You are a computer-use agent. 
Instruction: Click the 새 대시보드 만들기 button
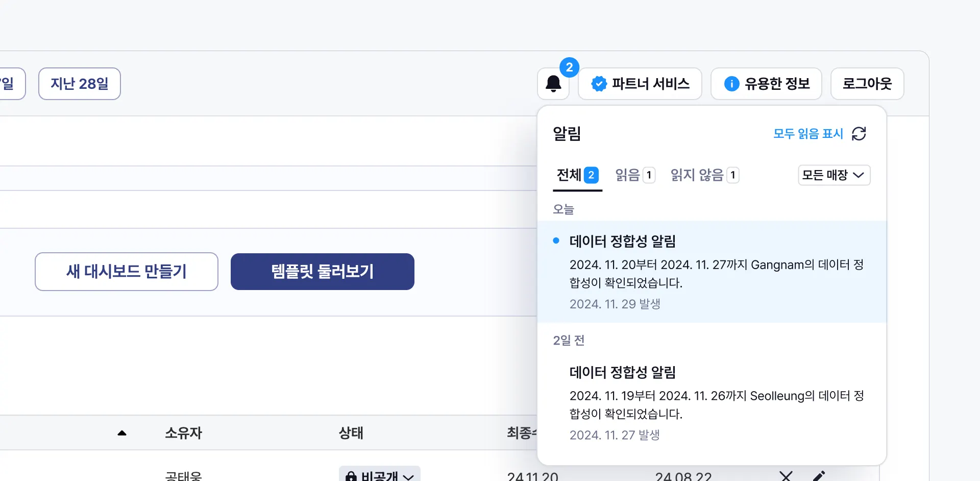pos(127,272)
